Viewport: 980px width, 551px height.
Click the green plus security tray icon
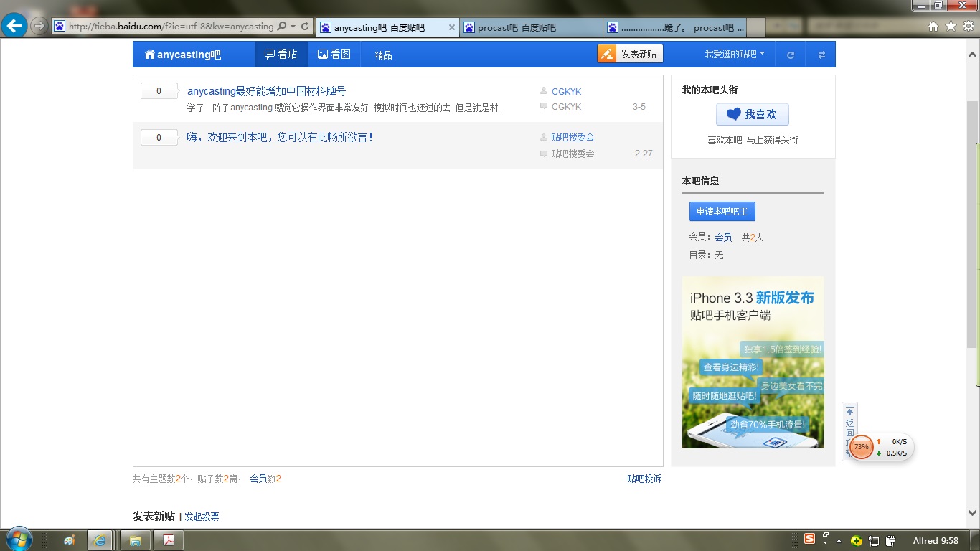pyautogui.click(x=857, y=540)
